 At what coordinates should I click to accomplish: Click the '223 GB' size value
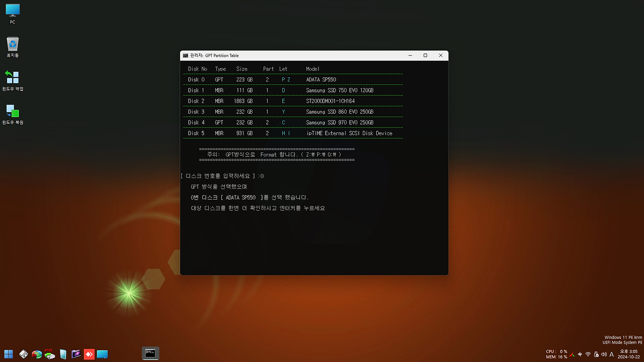(245, 79)
